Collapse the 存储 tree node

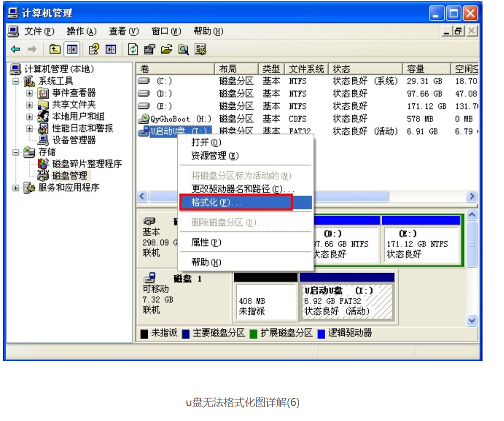(16, 152)
